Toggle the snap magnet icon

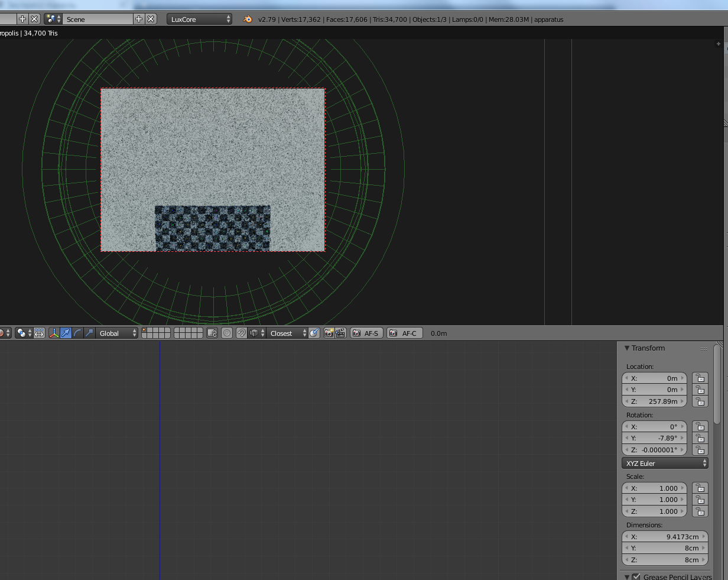[241, 333]
